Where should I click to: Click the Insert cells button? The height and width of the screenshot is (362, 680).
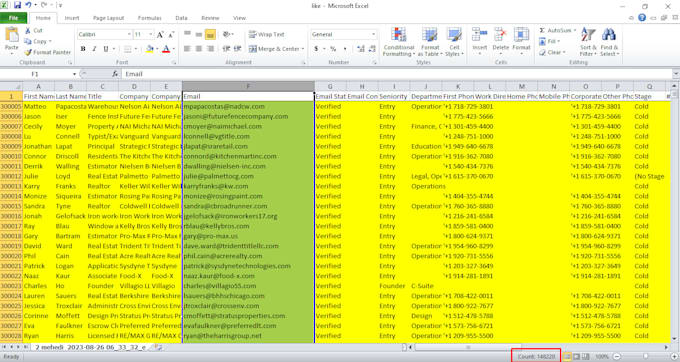[480, 41]
